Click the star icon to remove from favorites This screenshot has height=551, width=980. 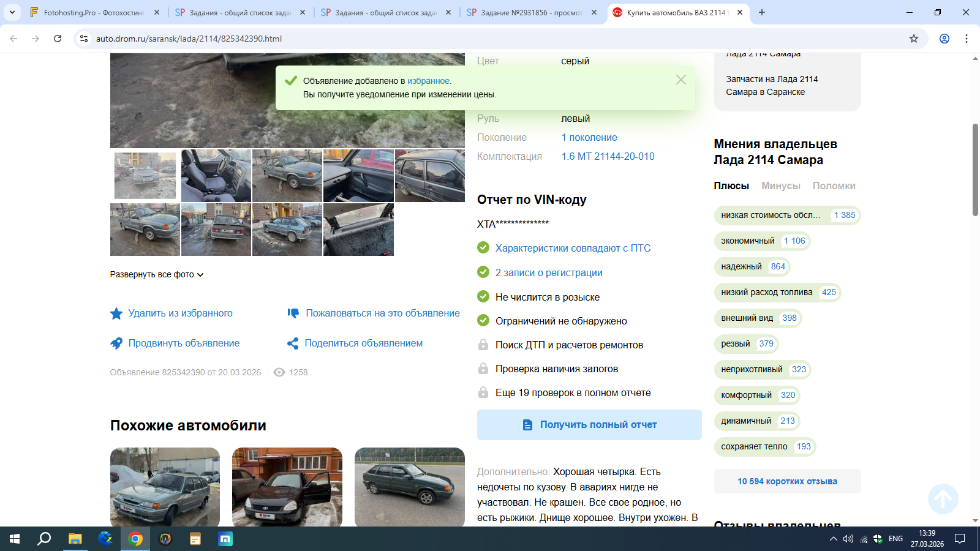pyautogui.click(x=116, y=313)
